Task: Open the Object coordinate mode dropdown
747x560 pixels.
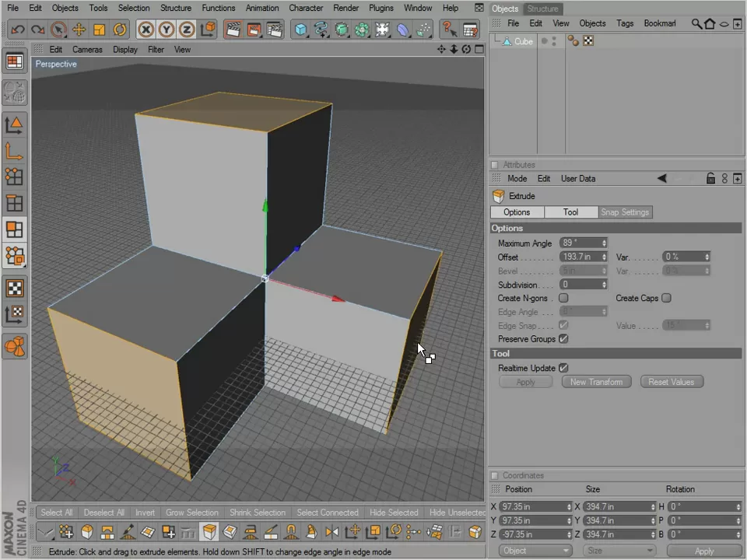Action: click(535, 551)
